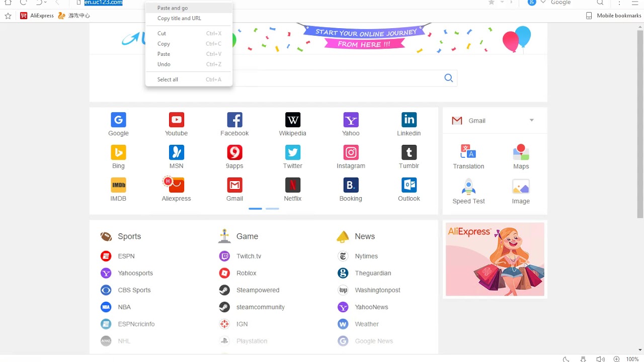This screenshot has height=362, width=644.
Task: Open the Gmail shortcut icon in grid
Action: (234, 185)
